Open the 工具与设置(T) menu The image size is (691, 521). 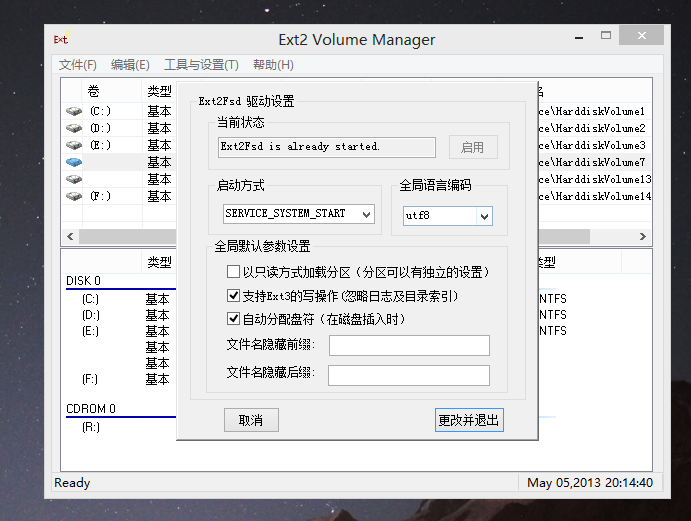click(201, 65)
